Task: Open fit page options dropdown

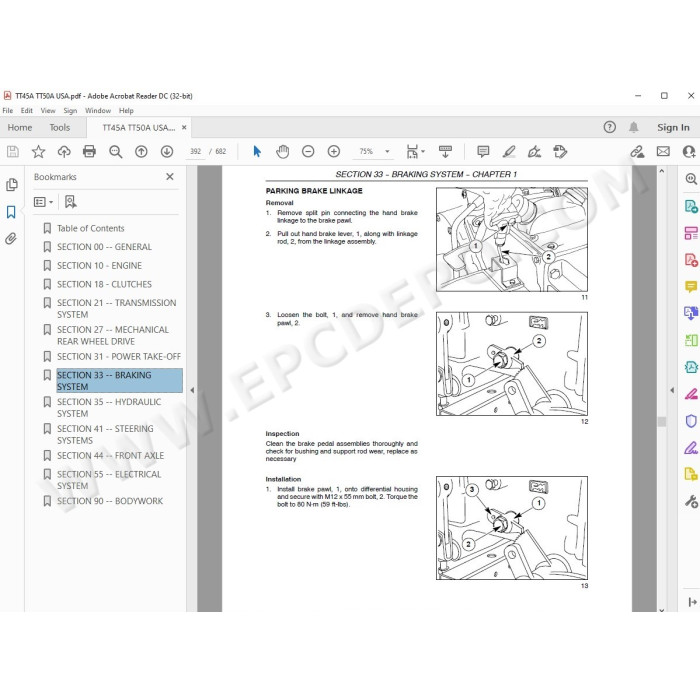Action: tap(415, 152)
